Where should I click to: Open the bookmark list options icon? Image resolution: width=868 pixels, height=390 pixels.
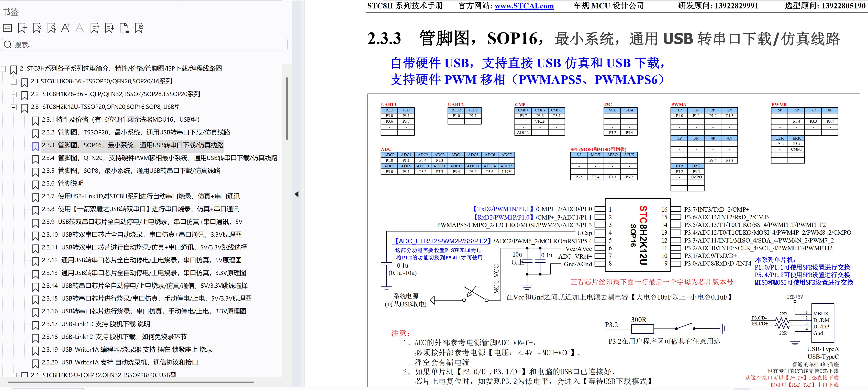(7, 28)
